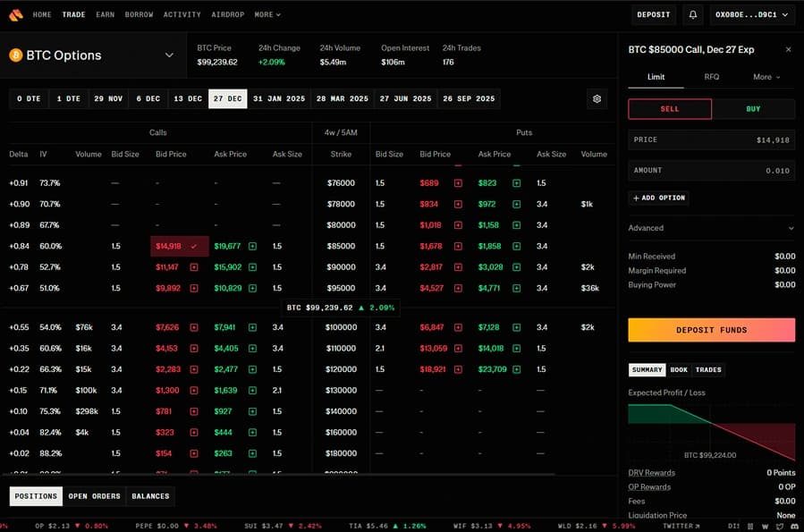Click plus icon next to $19,677 ask price
This screenshot has width=804, height=532.
coord(252,246)
